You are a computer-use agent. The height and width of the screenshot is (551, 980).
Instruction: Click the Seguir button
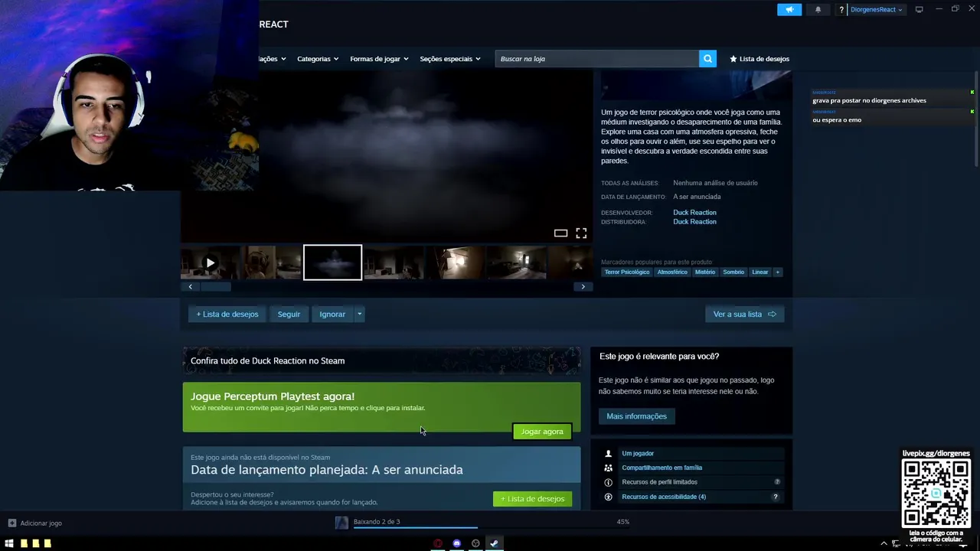[289, 314]
